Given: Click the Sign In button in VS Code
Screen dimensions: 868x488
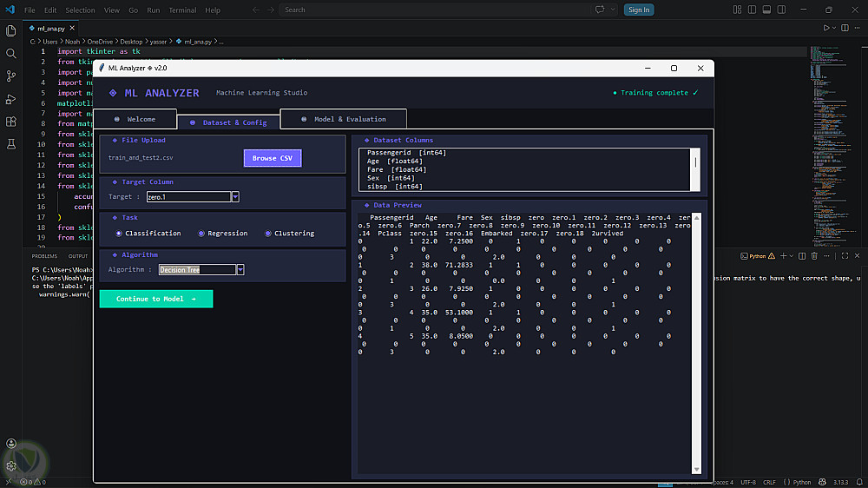Looking at the screenshot, I should (x=639, y=10).
